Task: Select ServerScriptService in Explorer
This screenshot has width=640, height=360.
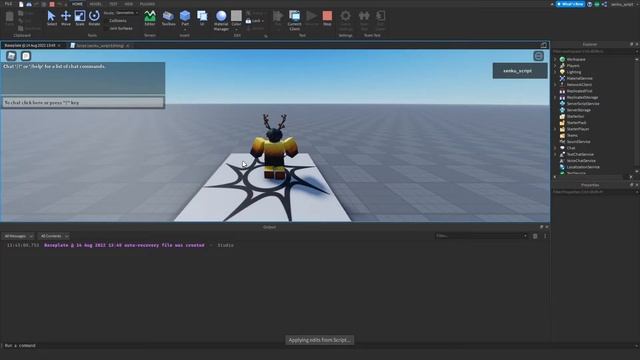Action: [583, 104]
